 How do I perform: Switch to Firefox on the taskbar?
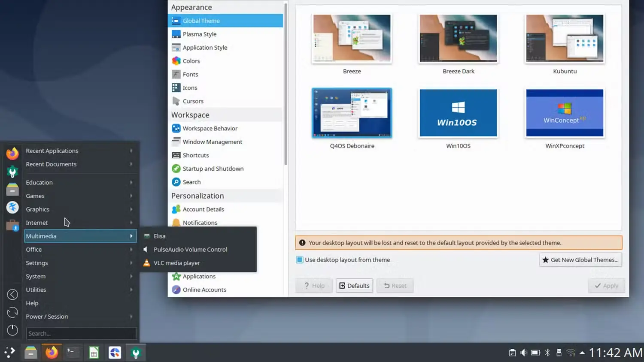52,353
